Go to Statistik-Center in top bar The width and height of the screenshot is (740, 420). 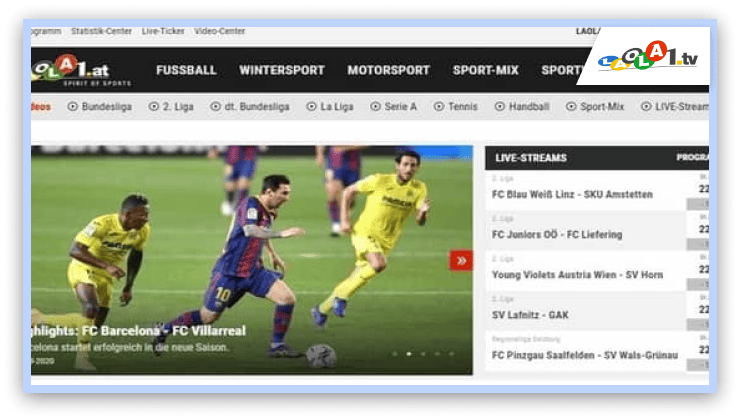(x=101, y=31)
